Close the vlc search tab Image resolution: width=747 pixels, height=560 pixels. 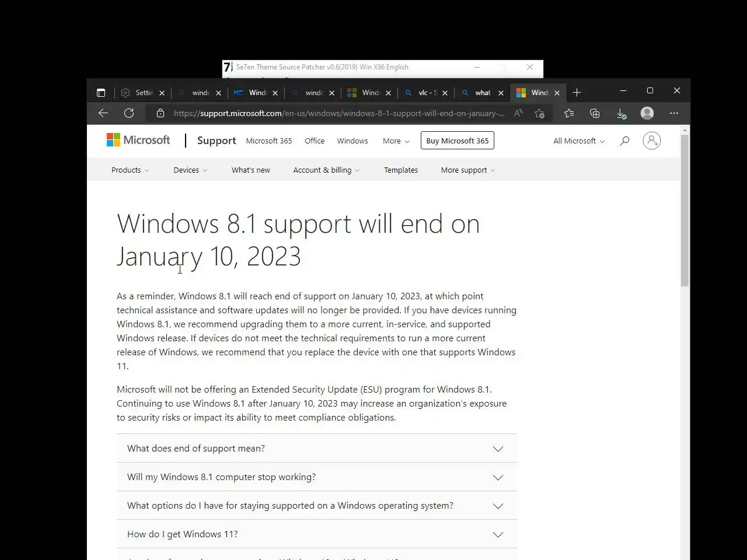click(445, 93)
